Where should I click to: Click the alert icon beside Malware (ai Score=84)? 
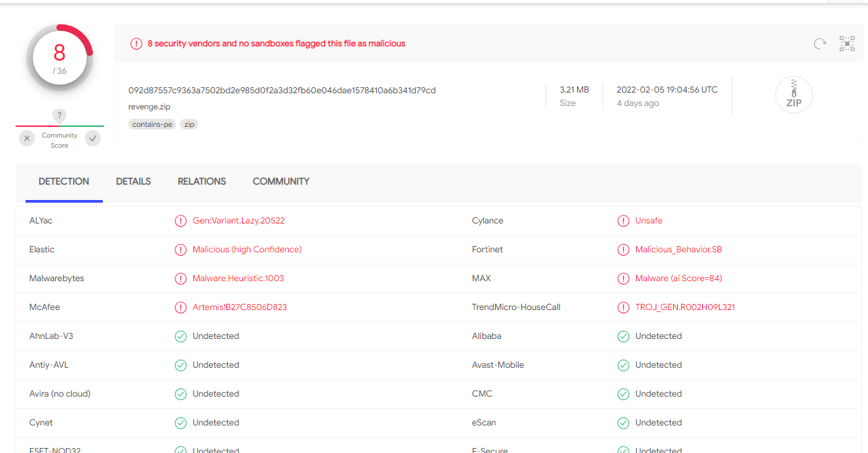[x=623, y=279]
